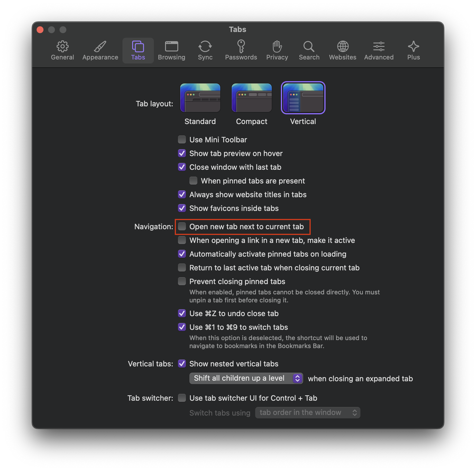Open the Plus settings pane

click(413, 51)
